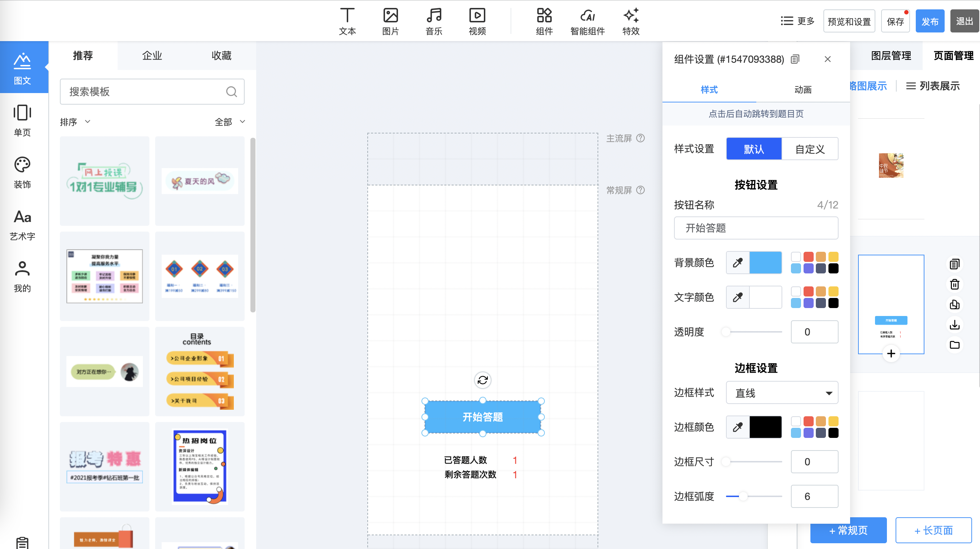Viewport: 980px width, 549px height.
Task: Click the 边框弧度 value field
Action: point(814,496)
